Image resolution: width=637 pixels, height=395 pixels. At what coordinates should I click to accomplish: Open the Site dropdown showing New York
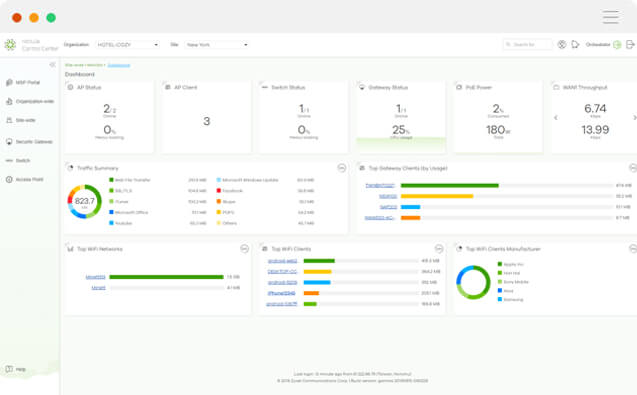pyautogui.click(x=217, y=44)
